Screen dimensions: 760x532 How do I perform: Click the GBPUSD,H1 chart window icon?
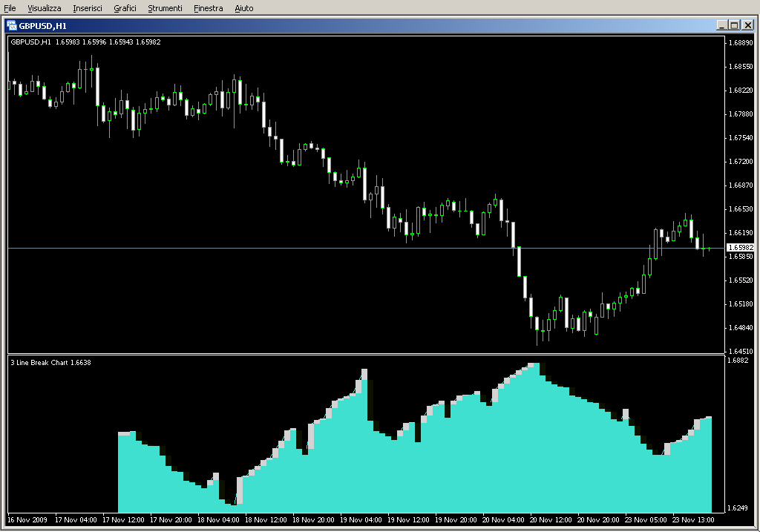click(12, 26)
